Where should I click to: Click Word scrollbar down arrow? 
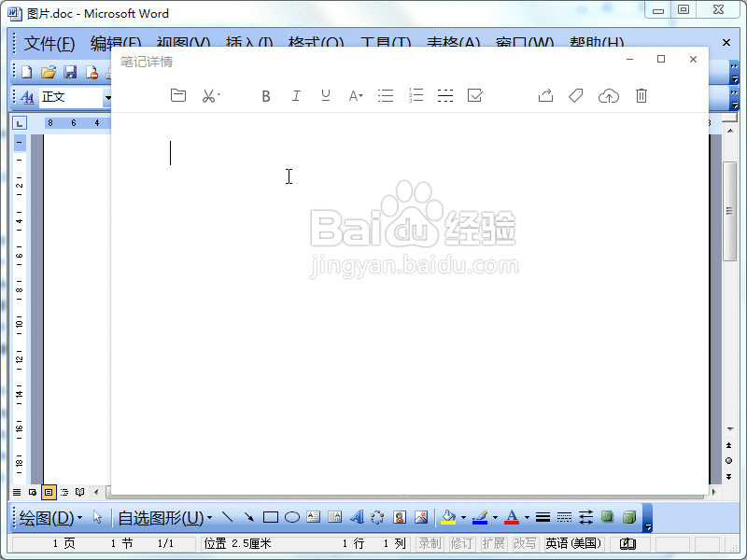tap(730, 429)
